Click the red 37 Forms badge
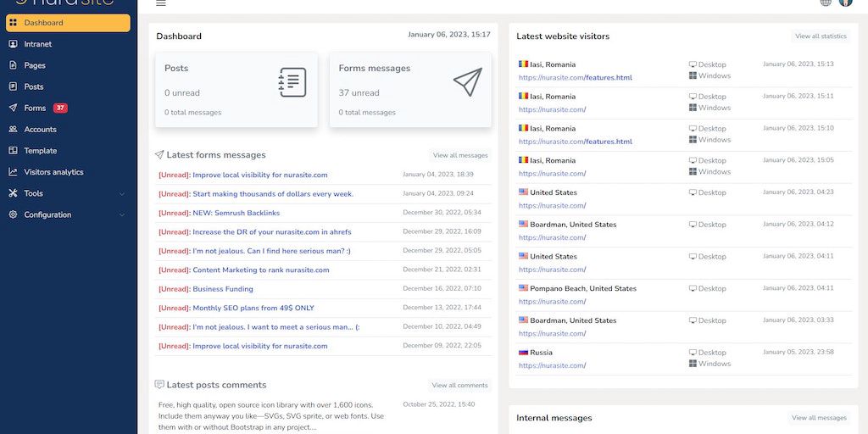 coord(60,108)
